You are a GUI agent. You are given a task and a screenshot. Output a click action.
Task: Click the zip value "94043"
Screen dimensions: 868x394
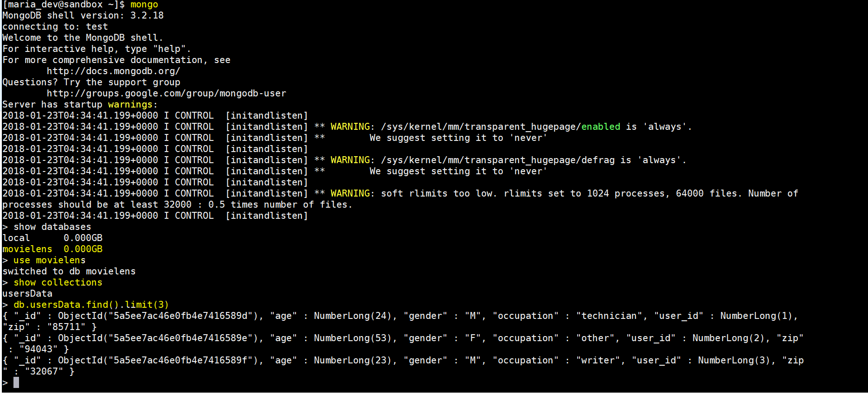39,349
